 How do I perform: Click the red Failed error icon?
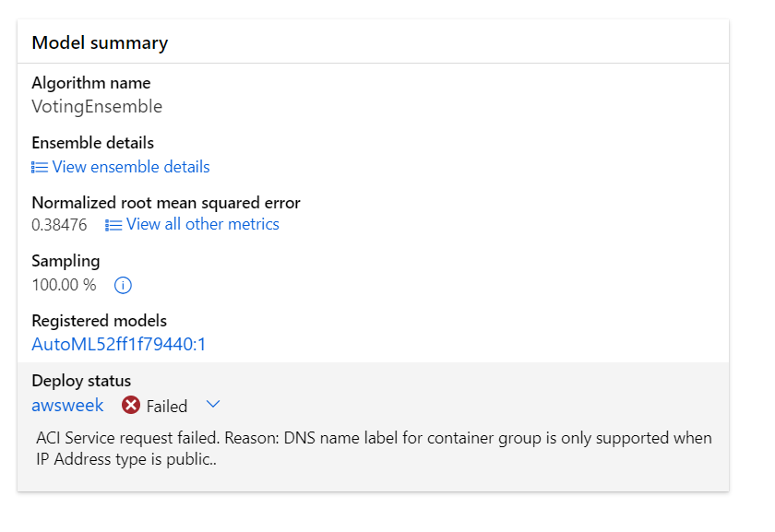(x=131, y=406)
